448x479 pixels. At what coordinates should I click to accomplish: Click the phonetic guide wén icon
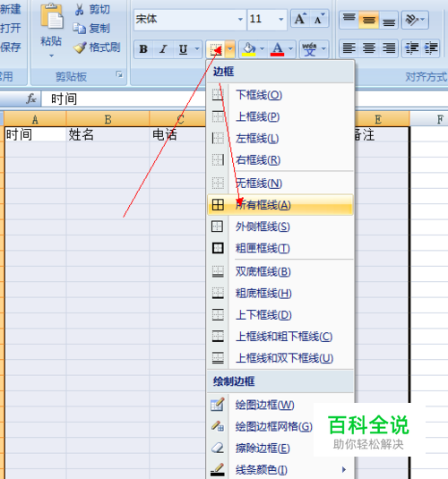309,49
